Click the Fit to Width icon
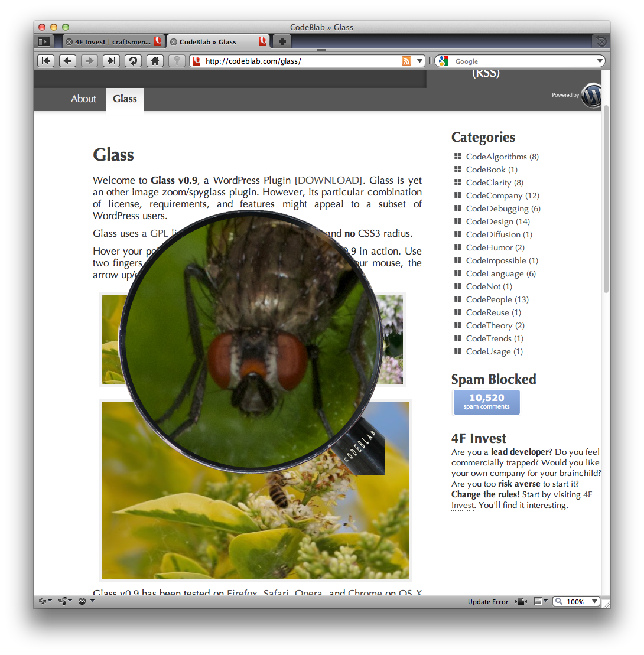Screen dimensions: 644x655 coord(521,601)
